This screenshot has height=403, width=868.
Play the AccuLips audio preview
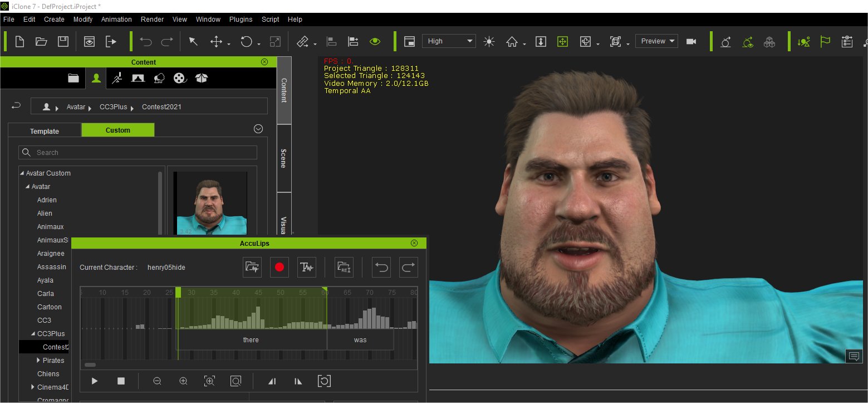[x=95, y=381]
